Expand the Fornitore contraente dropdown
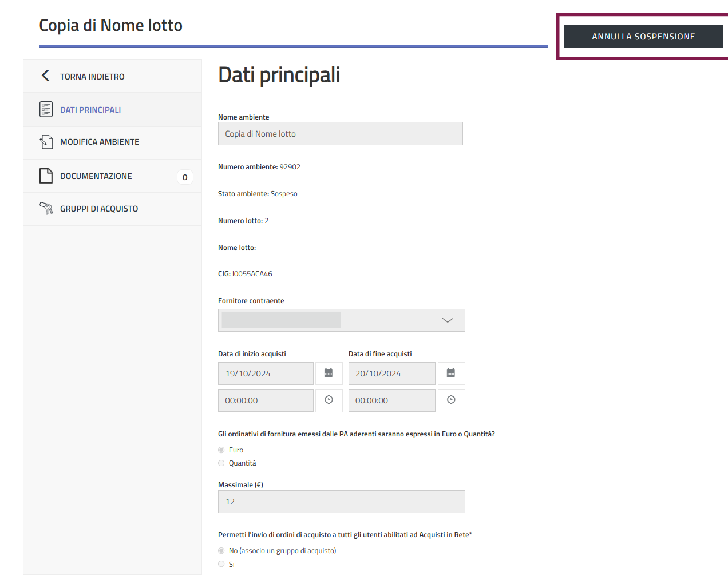This screenshot has width=728, height=584. tap(448, 320)
